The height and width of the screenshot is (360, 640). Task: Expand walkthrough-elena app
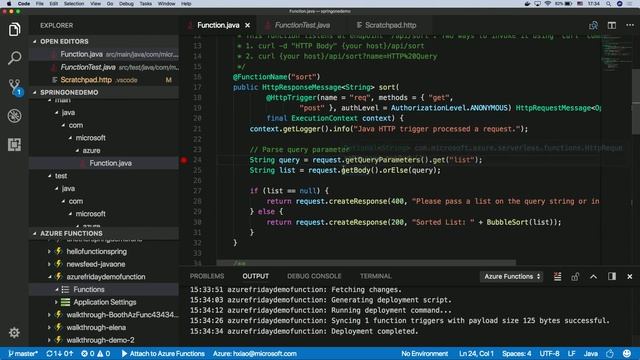49,327
